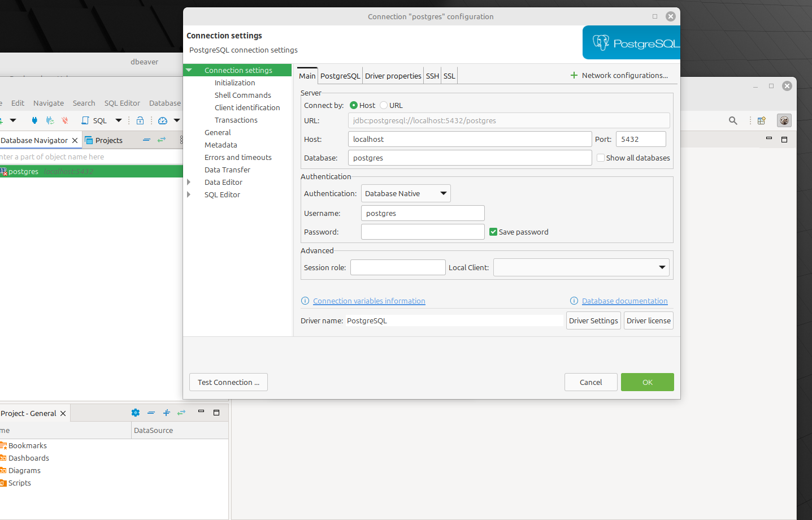Open the SSH tab

pos(432,76)
